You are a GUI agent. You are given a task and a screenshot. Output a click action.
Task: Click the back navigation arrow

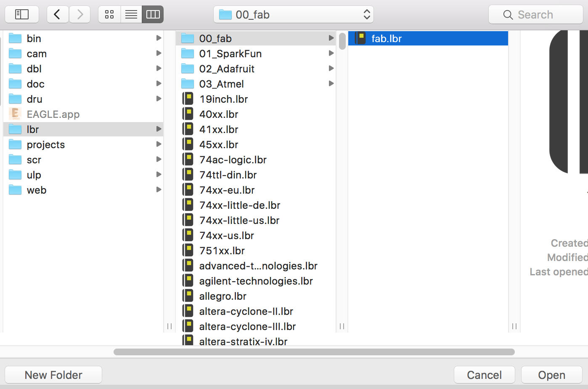coord(58,14)
